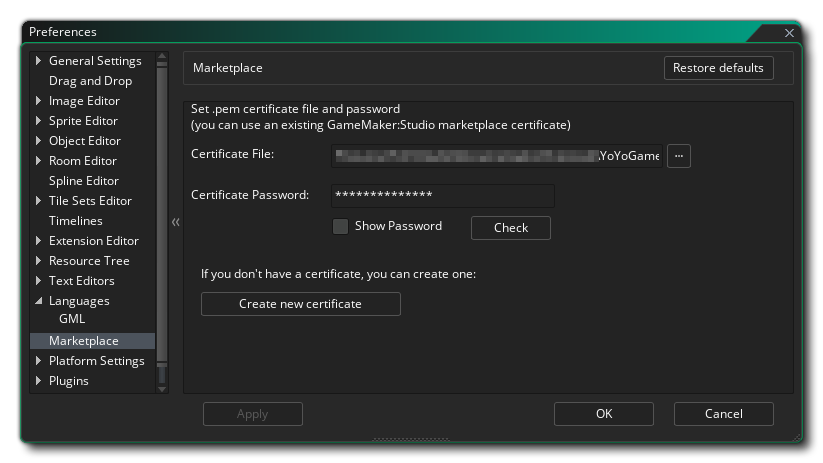Select the GML preferences item
The width and height of the screenshot is (823, 463).
click(x=72, y=320)
